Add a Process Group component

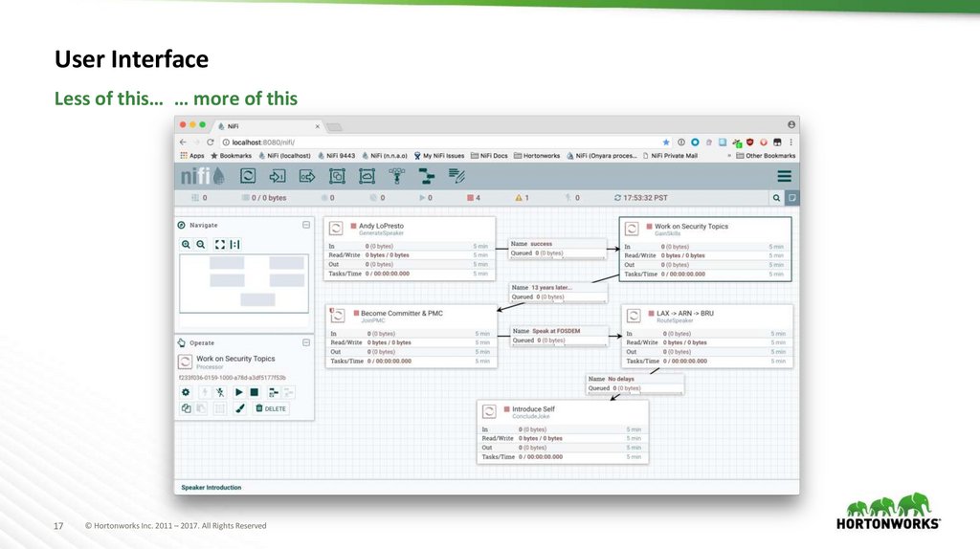(337, 176)
